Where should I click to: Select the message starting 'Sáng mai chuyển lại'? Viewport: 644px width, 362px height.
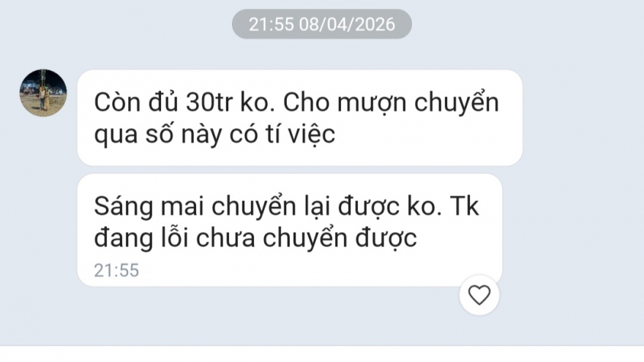290,230
